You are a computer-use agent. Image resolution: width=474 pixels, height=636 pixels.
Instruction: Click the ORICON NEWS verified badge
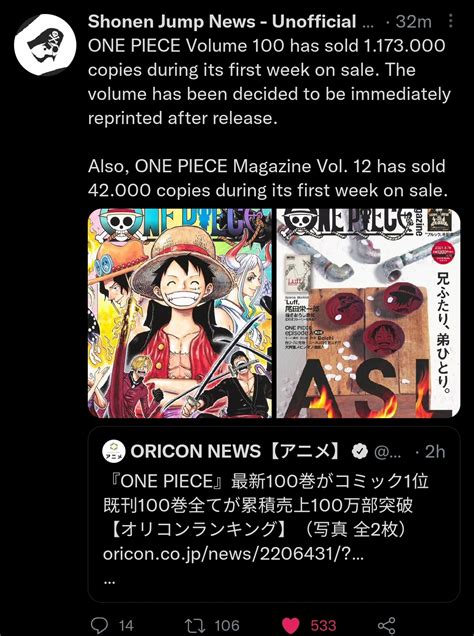tap(359, 451)
